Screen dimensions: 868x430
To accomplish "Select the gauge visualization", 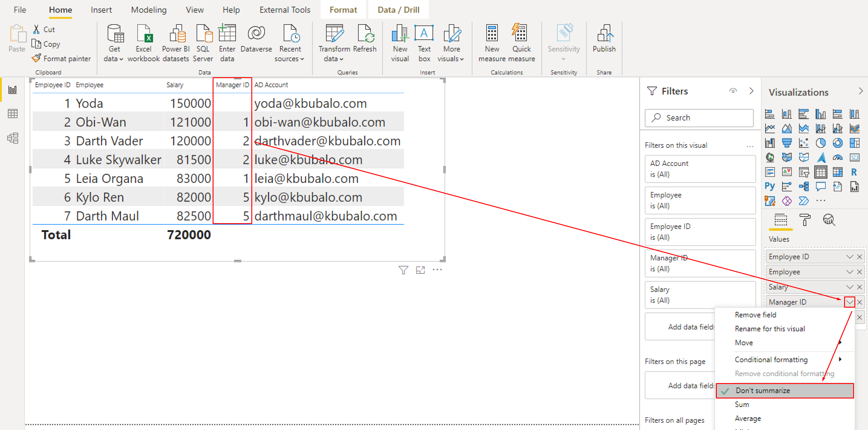I will [838, 157].
